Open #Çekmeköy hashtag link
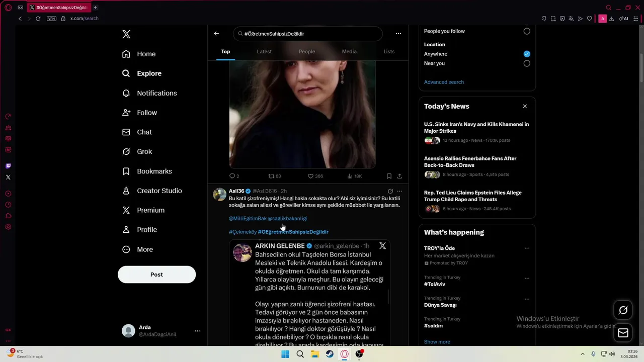The image size is (644, 362). pyautogui.click(x=243, y=232)
